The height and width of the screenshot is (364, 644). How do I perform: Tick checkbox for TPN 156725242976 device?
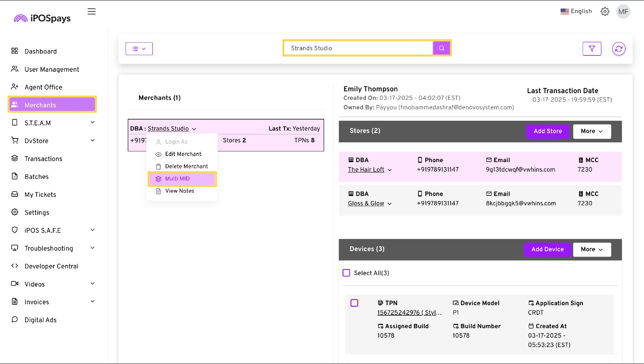click(354, 303)
